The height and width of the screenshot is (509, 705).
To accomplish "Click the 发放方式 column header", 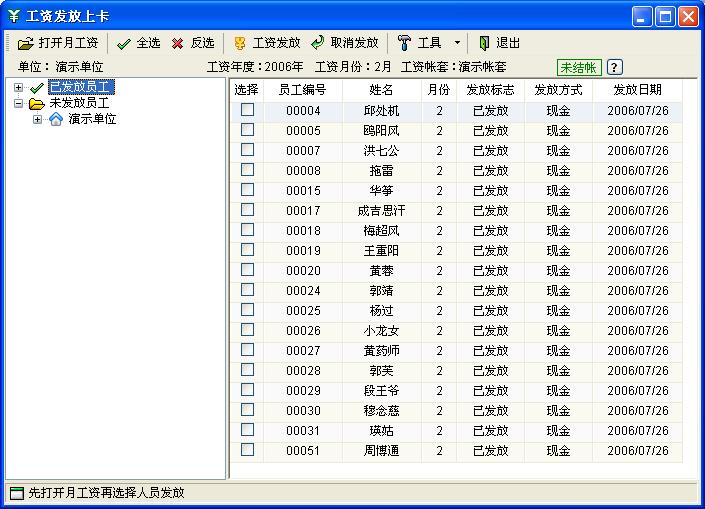I will (558, 90).
